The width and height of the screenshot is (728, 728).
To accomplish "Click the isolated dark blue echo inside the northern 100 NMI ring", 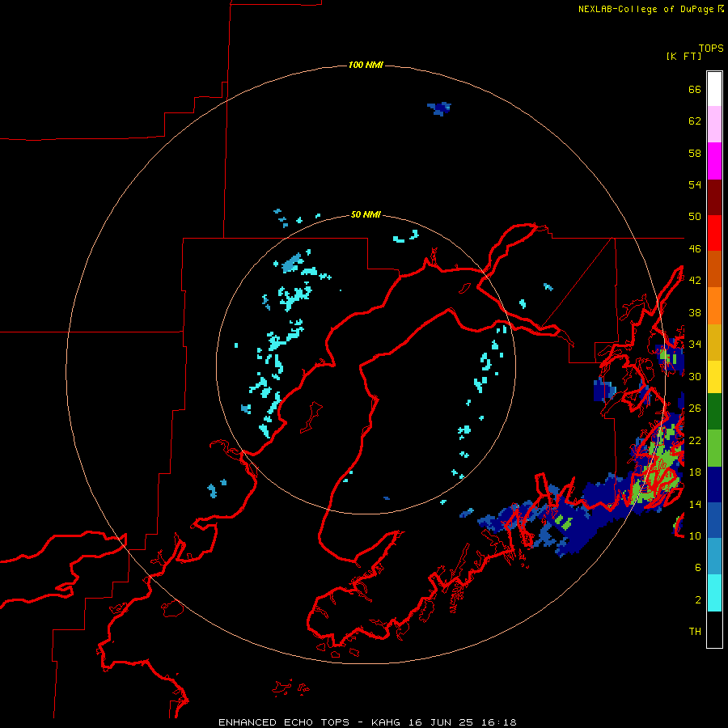I will (x=439, y=108).
